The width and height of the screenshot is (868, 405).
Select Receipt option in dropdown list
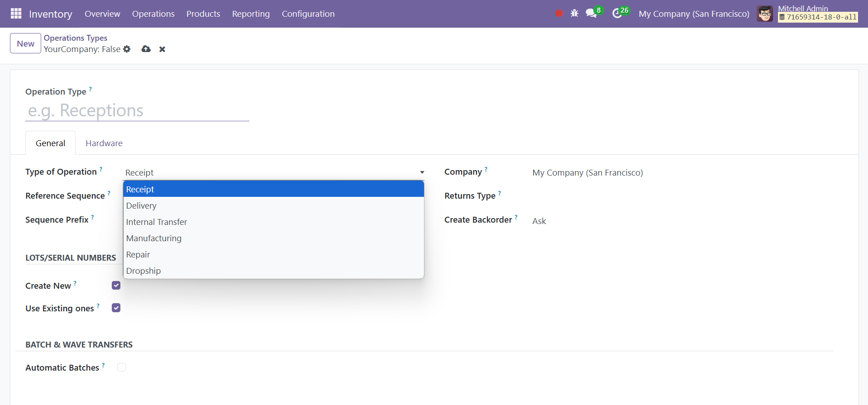(x=274, y=189)
